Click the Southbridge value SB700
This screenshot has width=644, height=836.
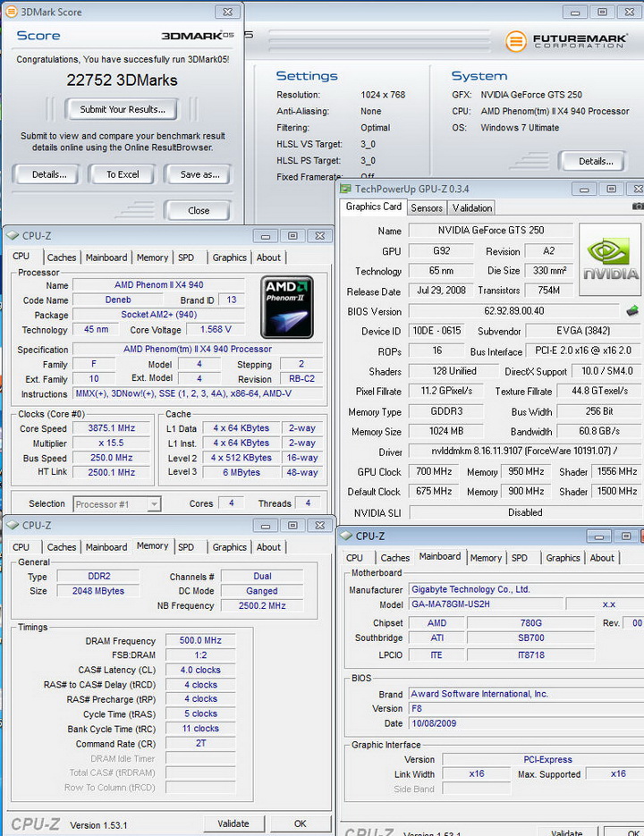531,638
